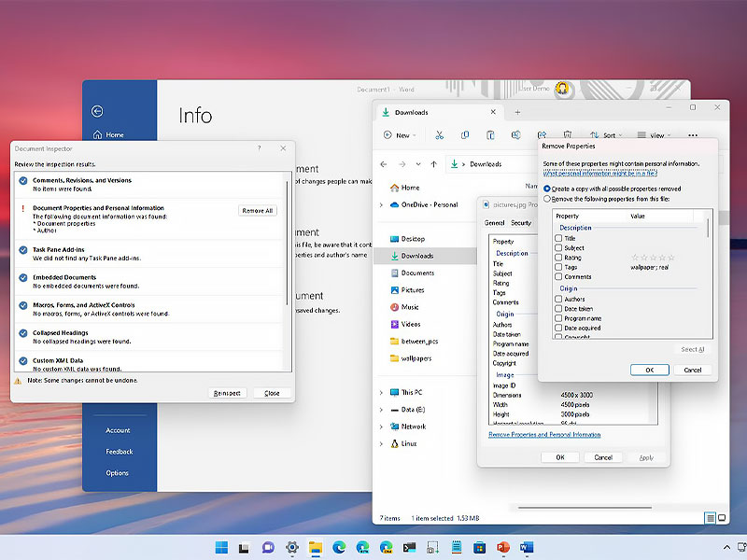Click the File Explorer back arrow
Screen dimensions: 747x560
coord(384,164)
